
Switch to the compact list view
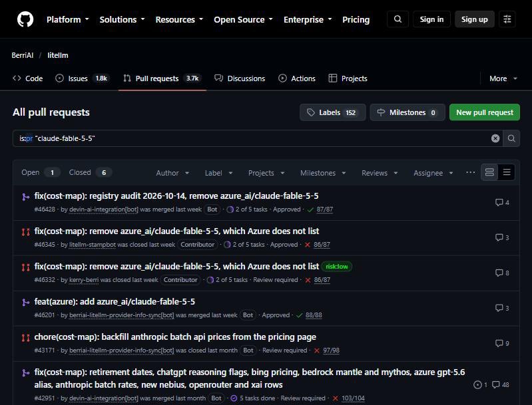click(x=507, y=172)
